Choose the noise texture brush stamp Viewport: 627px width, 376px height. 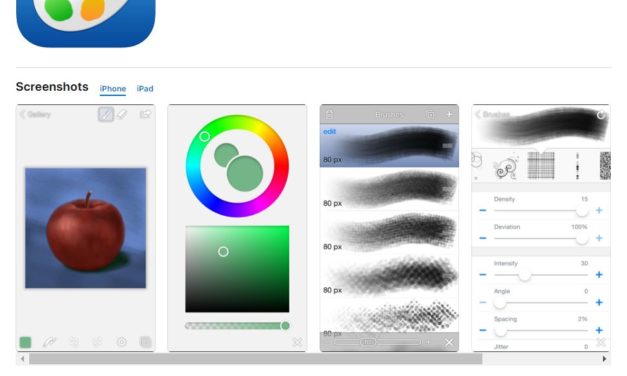[x=605, y=166]
